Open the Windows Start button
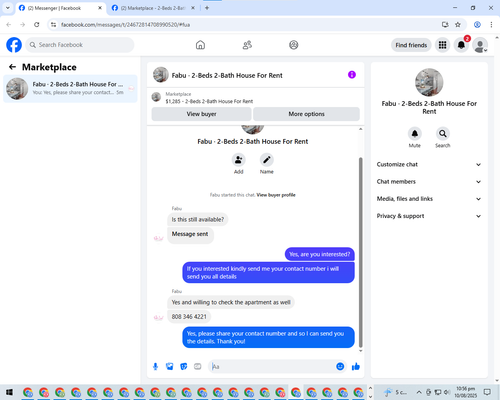This screenshot has width=500, height=400. point(9,392)
